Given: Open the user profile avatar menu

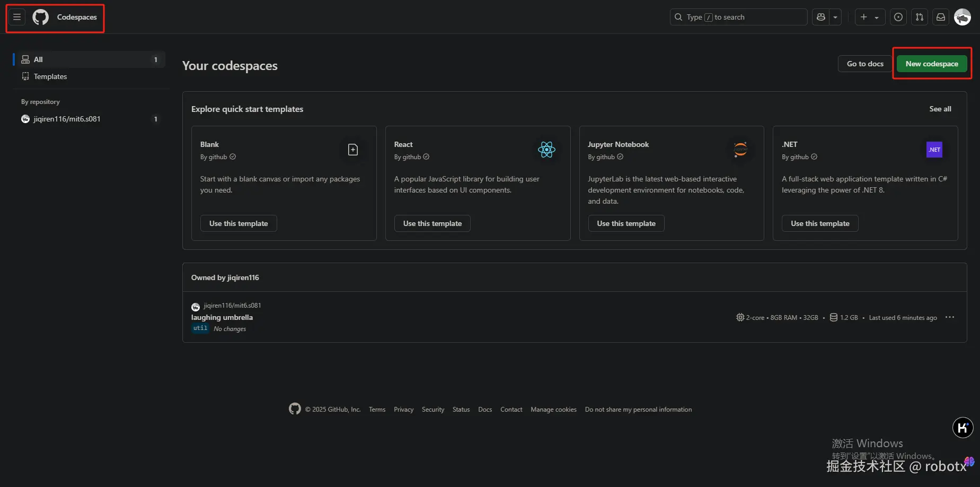Looking at the screenshot, I should coord(963,17).
